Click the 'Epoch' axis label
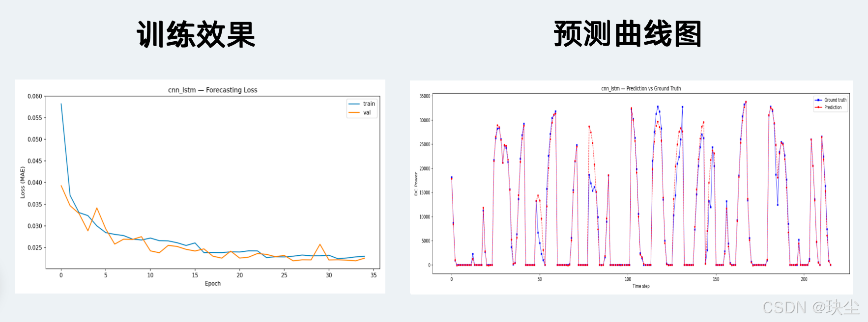The height and width of the screenshot is (322, 868). pyautogui.click(x=213, y=283)
